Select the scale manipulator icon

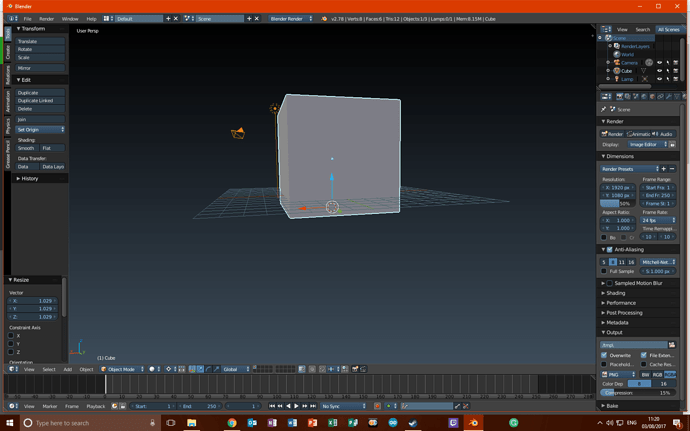216,369
